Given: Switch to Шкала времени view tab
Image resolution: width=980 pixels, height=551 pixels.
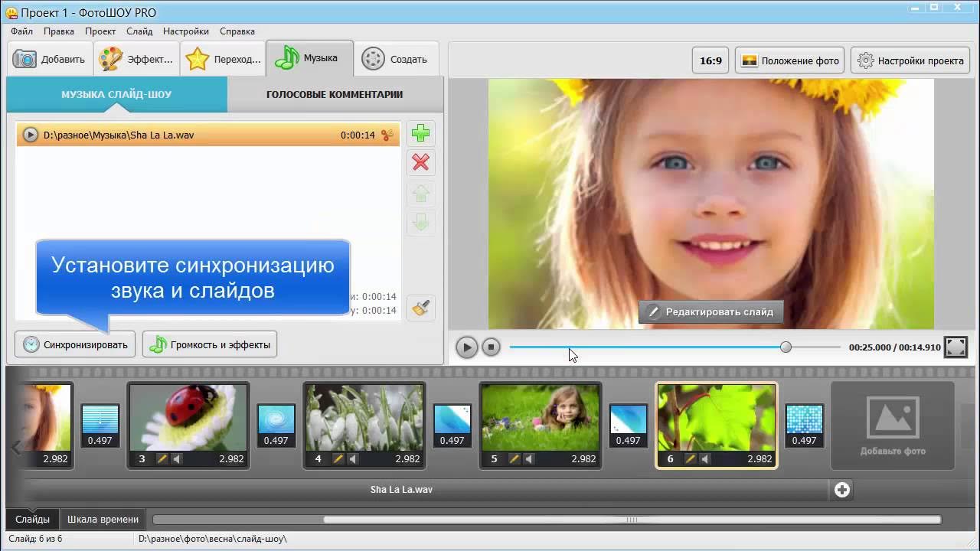Looking at the screenshot, I should tap(103, 519).
